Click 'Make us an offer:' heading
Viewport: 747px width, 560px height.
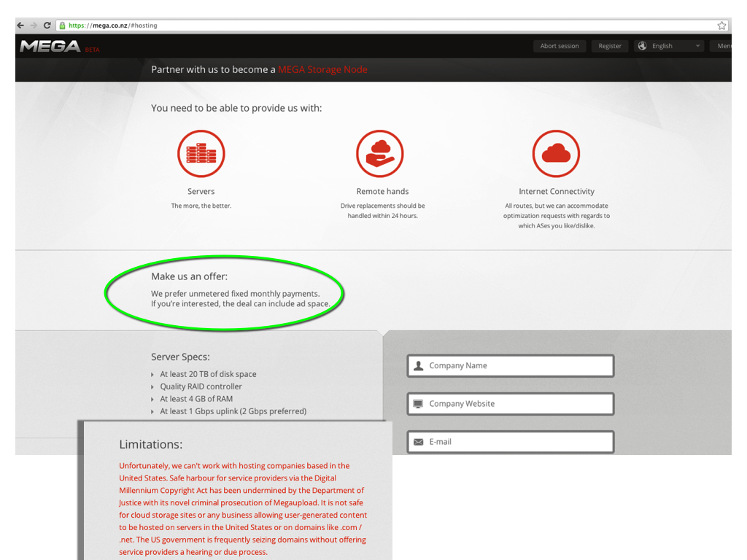point(189,276)
